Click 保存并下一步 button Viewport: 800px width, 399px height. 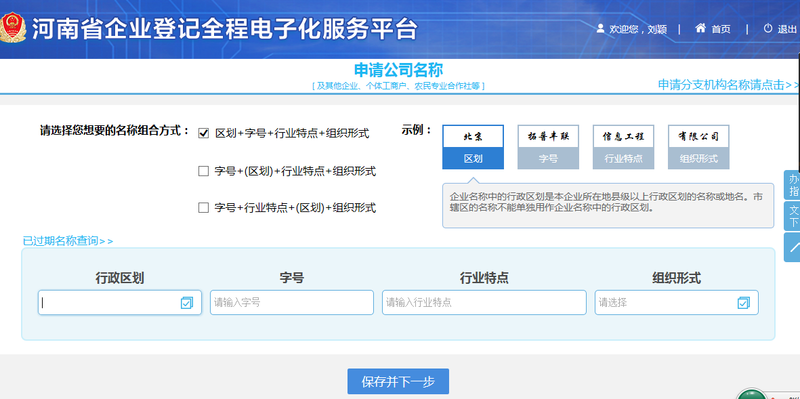[x=398, y=382]
